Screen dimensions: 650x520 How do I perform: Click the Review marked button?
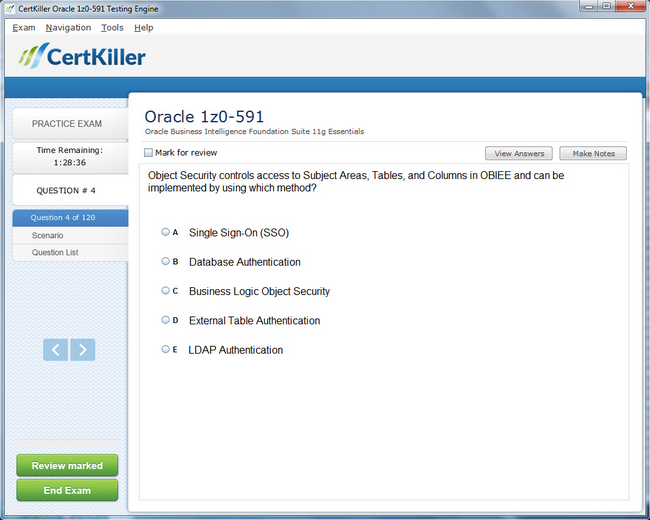click(67, 466)
